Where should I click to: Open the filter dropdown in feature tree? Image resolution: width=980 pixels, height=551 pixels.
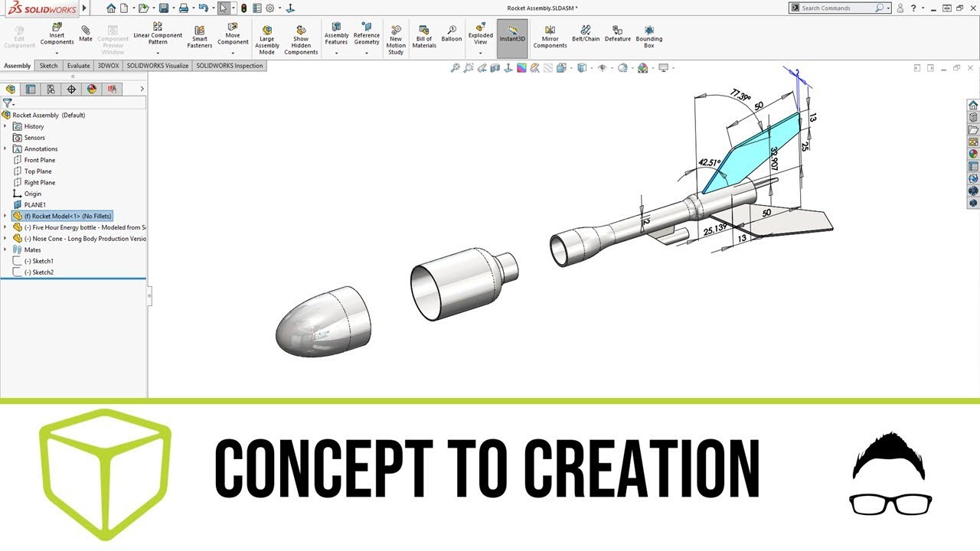[8, 103]
